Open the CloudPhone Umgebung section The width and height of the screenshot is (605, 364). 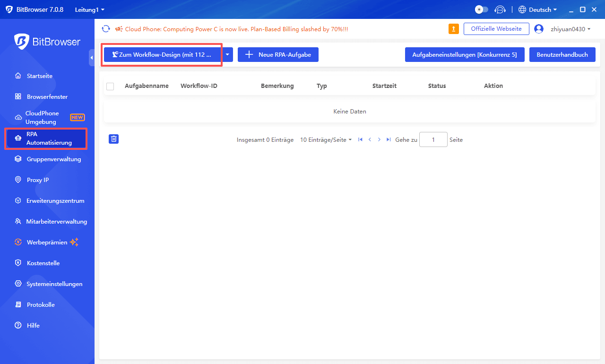42,117
